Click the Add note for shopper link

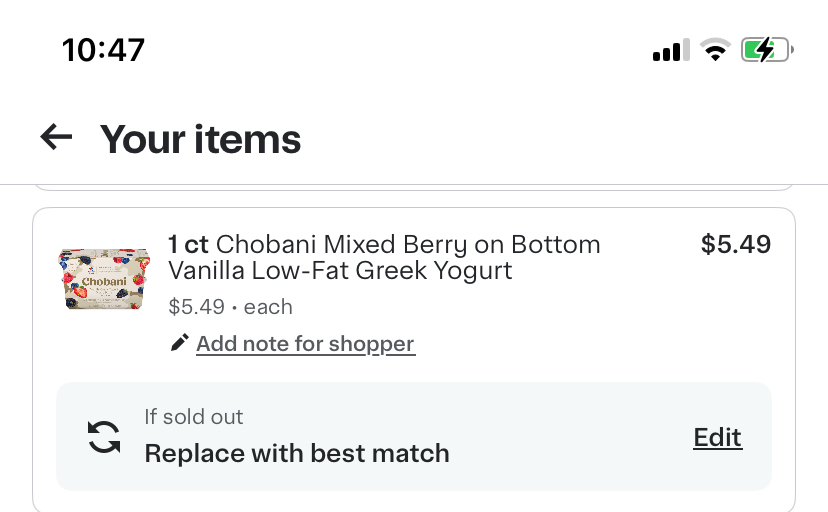[305, 344]
